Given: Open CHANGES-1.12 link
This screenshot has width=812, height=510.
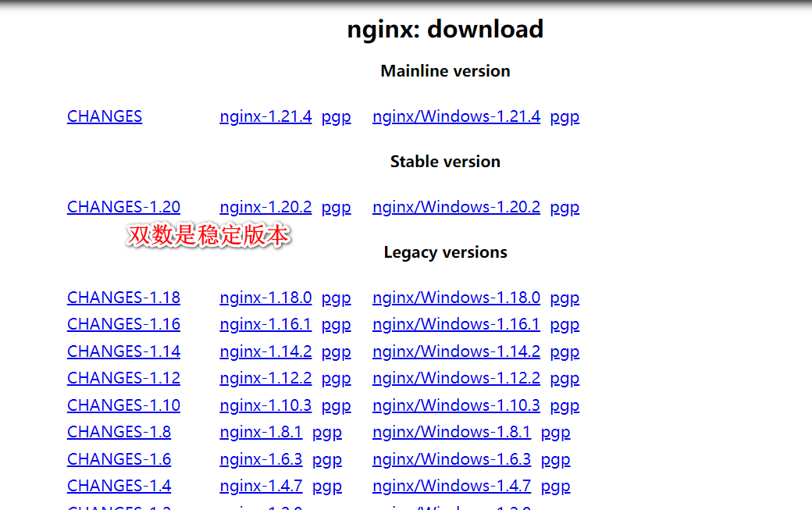Looking at the screenshot, I should pos(124,378).
